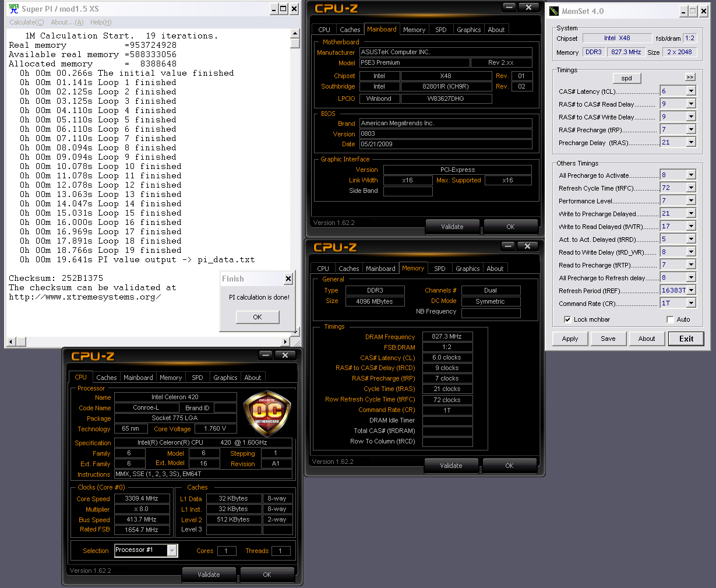
Task: Switch to Memory tab in top CPU-Z window
Action: (x=414, y=30)
